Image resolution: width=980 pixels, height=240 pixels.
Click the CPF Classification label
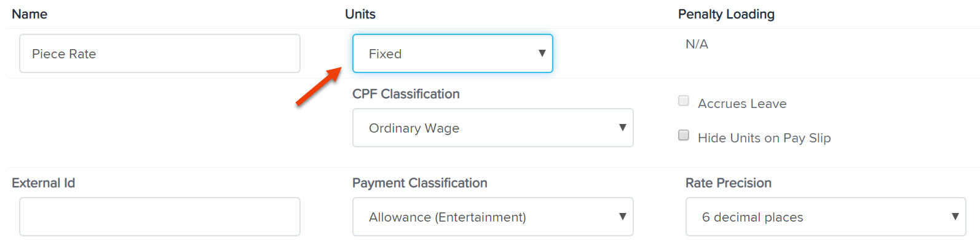[x=406, y=94]
